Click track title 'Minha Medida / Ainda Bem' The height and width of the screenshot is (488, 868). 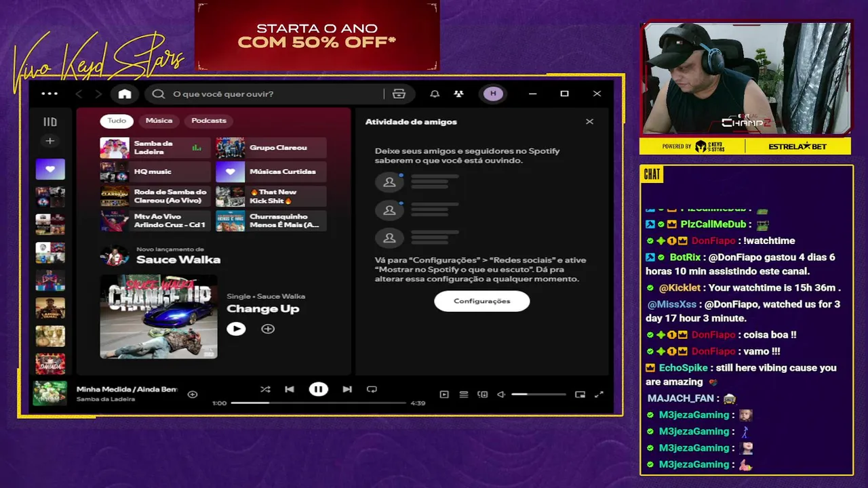point(127,389)
